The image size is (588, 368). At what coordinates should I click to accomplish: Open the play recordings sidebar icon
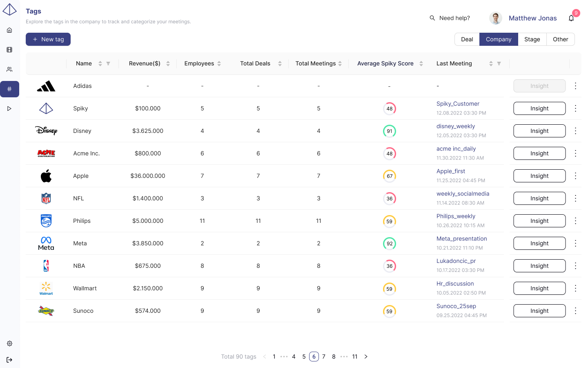click(9, 109)
